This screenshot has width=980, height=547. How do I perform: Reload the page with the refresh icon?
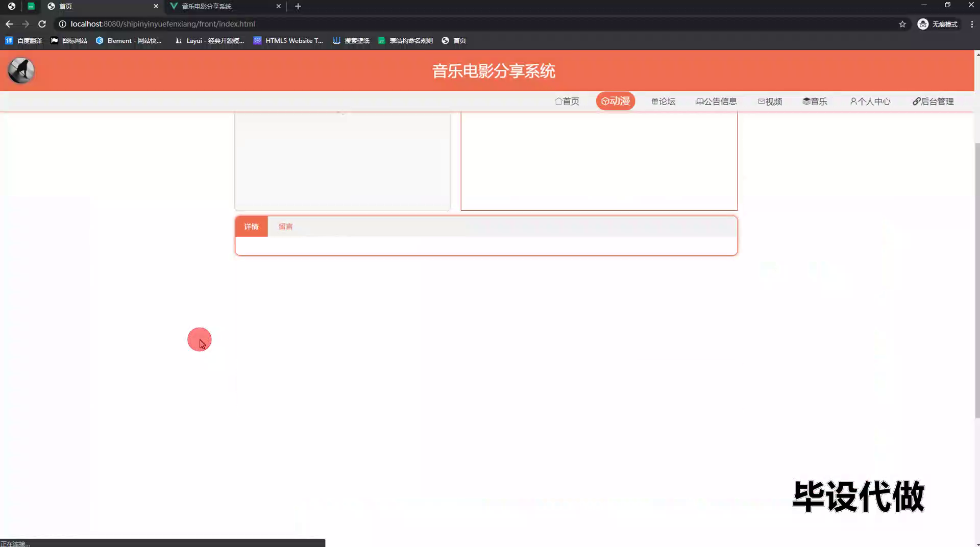click(42, 24)
